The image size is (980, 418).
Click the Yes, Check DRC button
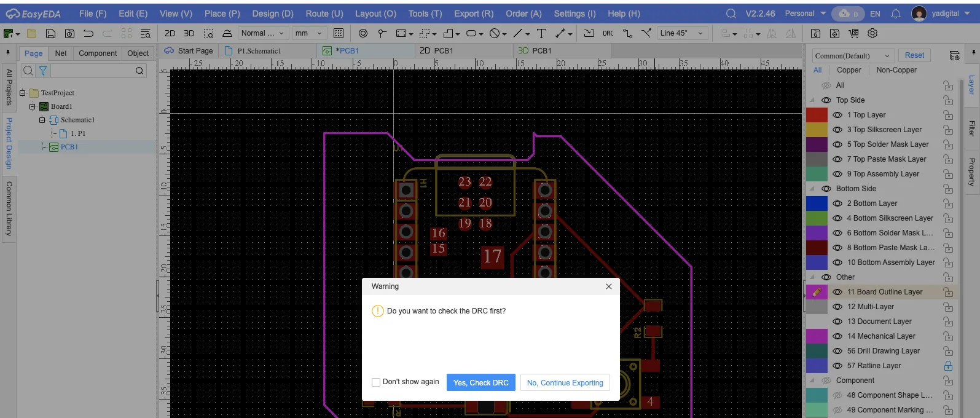[x=481, y=382]
